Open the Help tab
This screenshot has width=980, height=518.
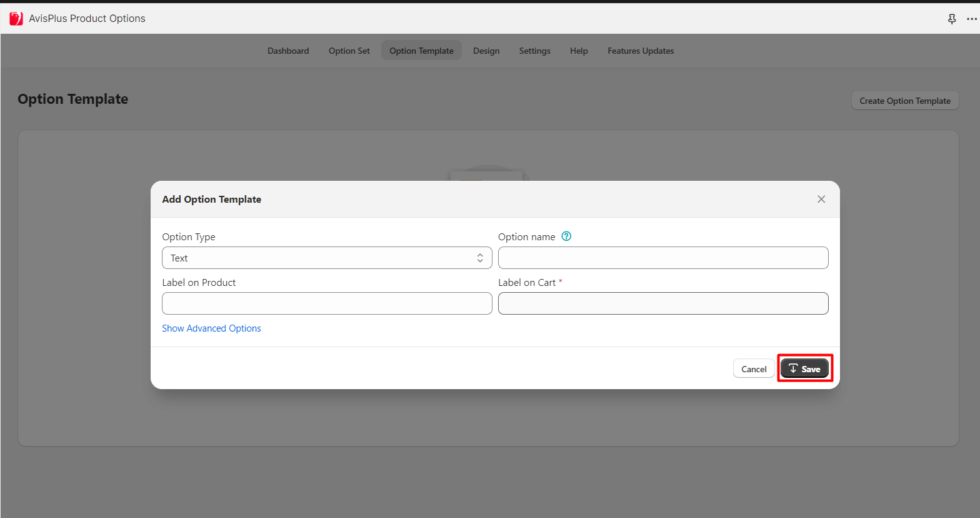tap(579, 51)
